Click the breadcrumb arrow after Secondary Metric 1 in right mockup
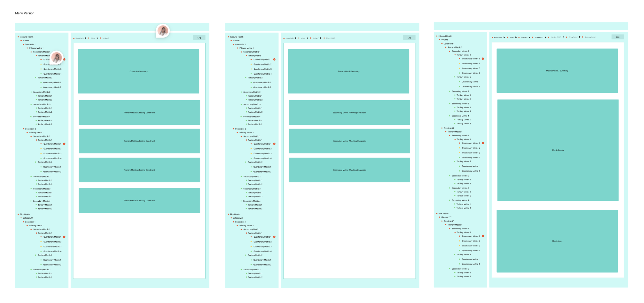 coord(563,37)
